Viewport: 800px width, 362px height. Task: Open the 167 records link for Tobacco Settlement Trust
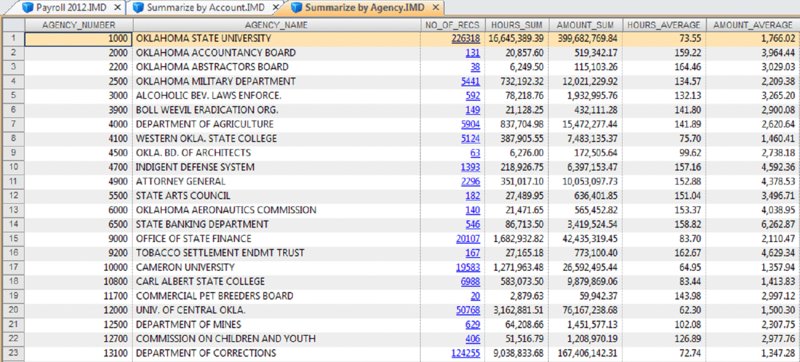tap(473, 253)
